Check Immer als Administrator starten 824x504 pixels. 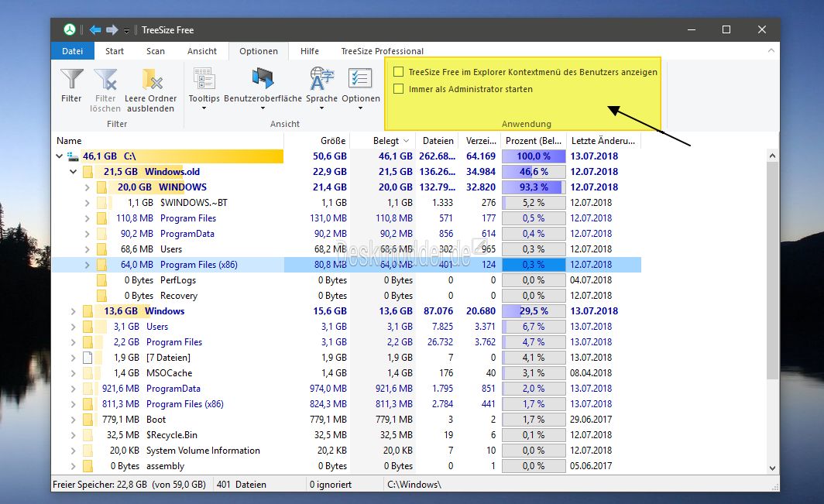[399, 89]
